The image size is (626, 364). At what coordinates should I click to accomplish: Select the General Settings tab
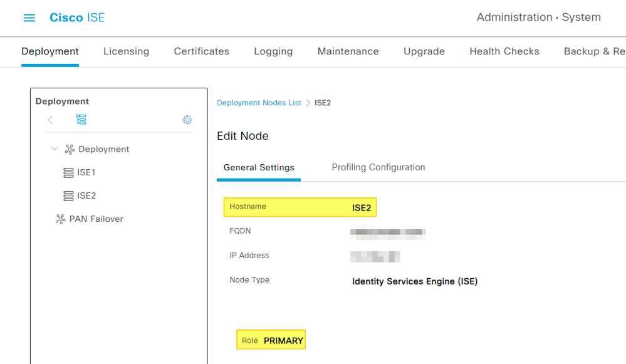259,168
